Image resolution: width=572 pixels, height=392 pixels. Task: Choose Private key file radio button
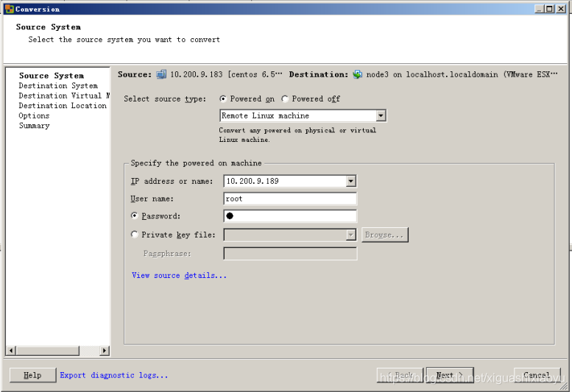pos(134,235)
